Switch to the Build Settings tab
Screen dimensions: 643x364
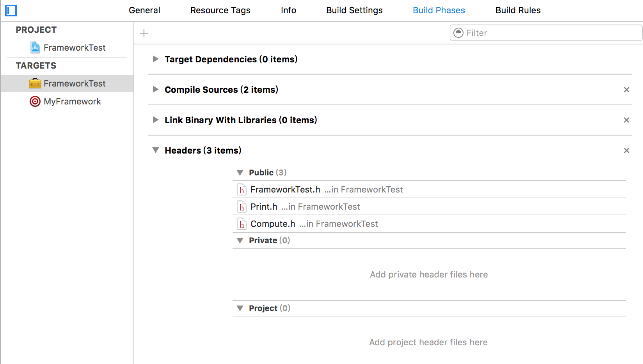(x=354, y=10)
